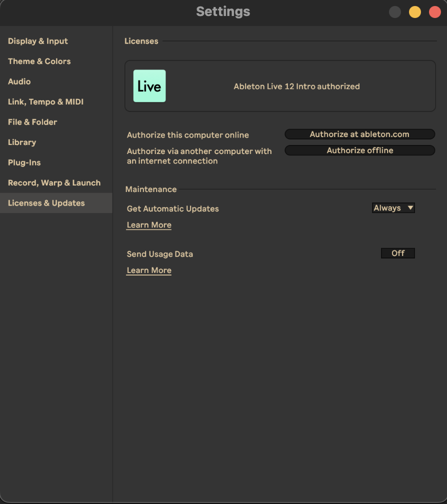Image resolution: width=447 pixels, height=504 pixels.
Task: Click the Get Automatic Updates label
Action: [x=173, y=208]
